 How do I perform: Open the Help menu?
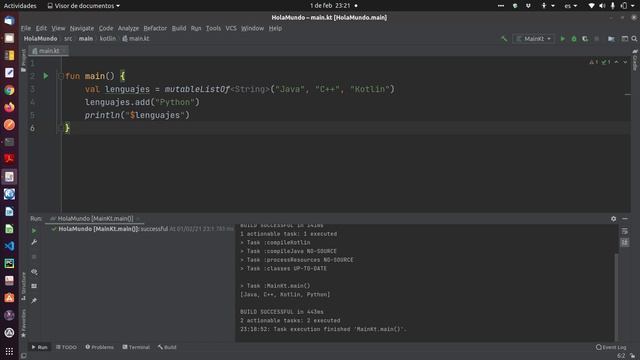[x=275, y=28]
